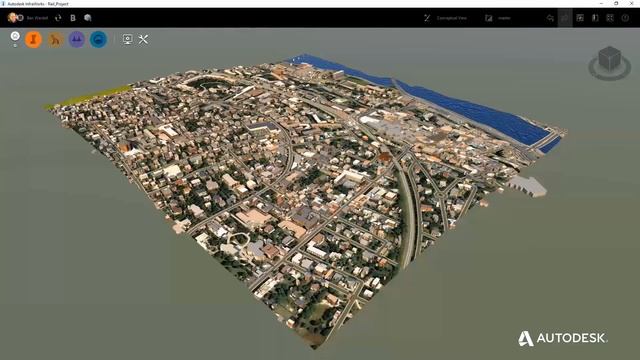Click the user name next to avatar
640x360 pixels.
click(x=37, y=18)
